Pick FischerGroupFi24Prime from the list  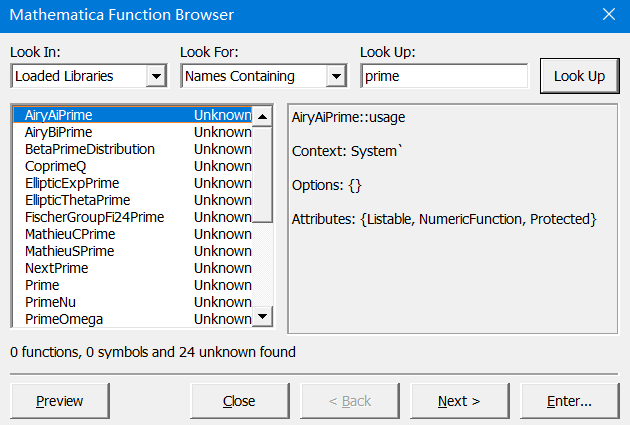[94, 217]
